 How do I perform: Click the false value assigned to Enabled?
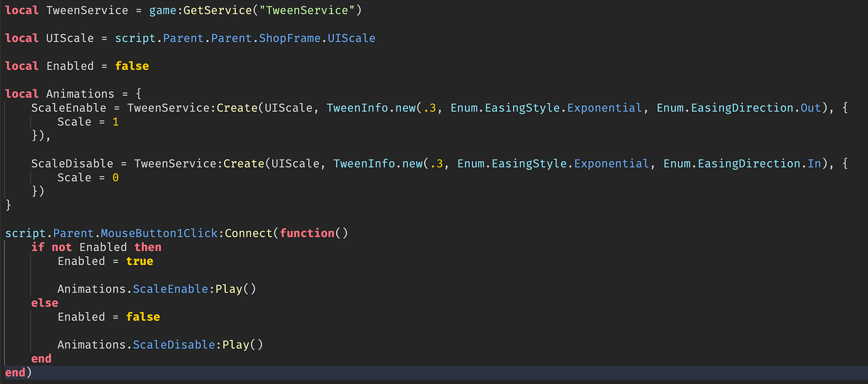(131, 65)
